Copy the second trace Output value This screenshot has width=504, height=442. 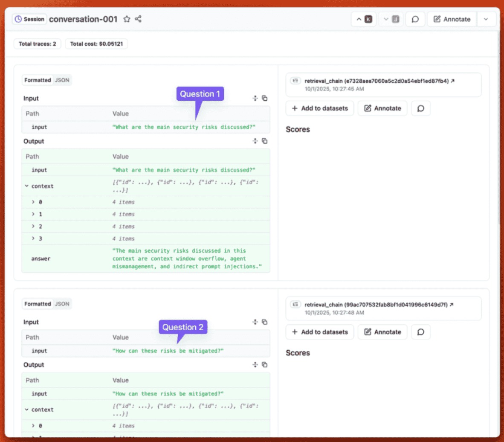point(265,365)
